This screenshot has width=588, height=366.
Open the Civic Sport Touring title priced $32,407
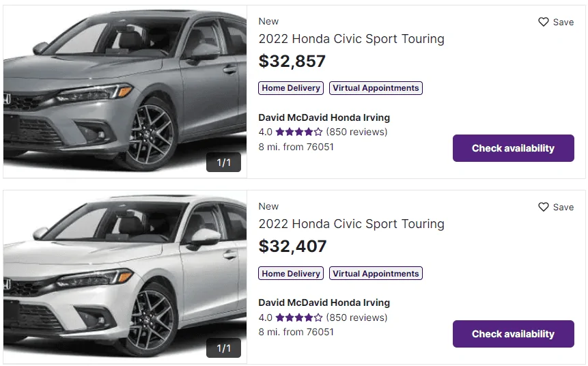tap(351, 224)
